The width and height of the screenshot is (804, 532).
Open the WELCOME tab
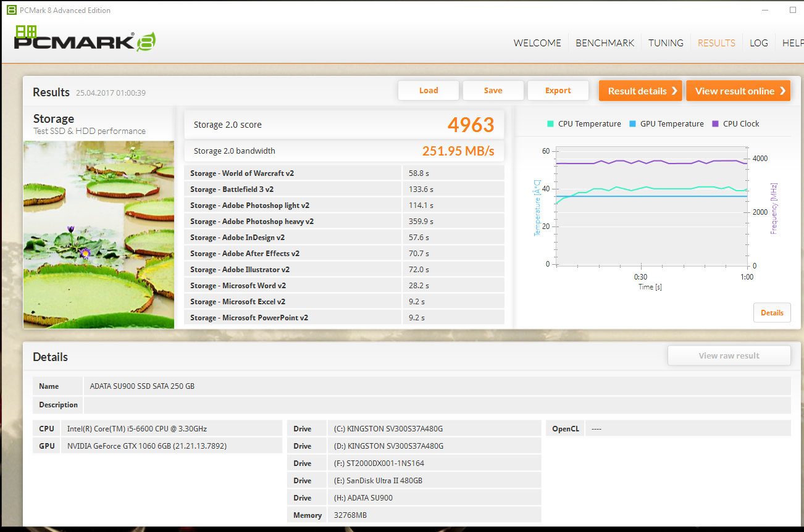click(537, 43)
